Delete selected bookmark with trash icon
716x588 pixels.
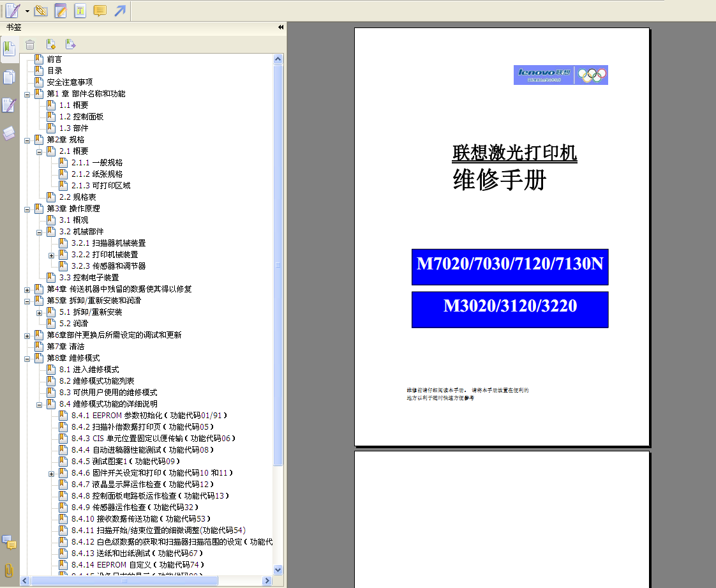click(x=30, y=44)
